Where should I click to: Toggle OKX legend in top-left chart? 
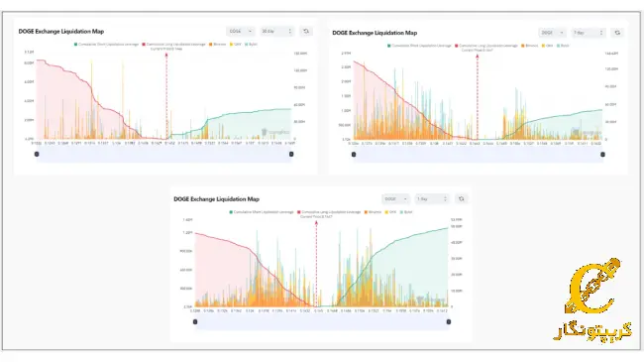coord(236,44)
